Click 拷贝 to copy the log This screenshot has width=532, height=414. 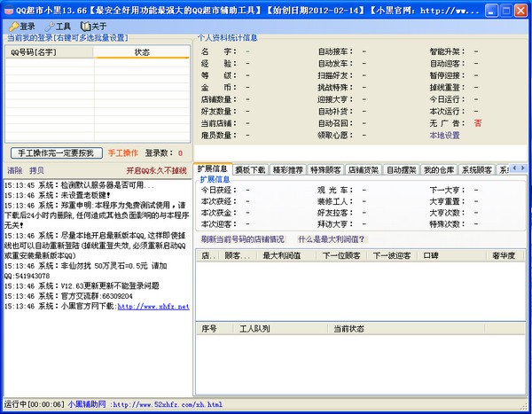pyautogui.click(x=36, y=170)
